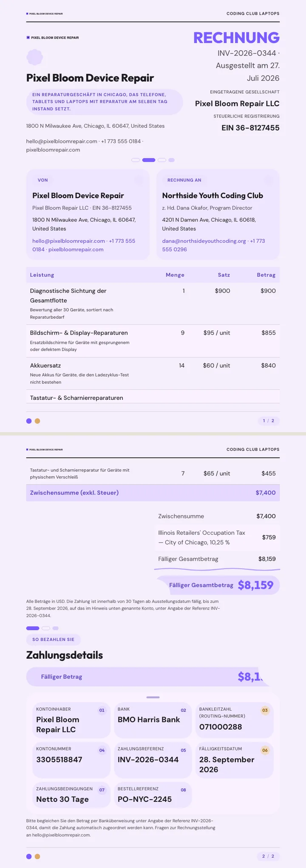The image size is (306, 868).
Task: Click the Leistung column header
Action: pos(42,275)
